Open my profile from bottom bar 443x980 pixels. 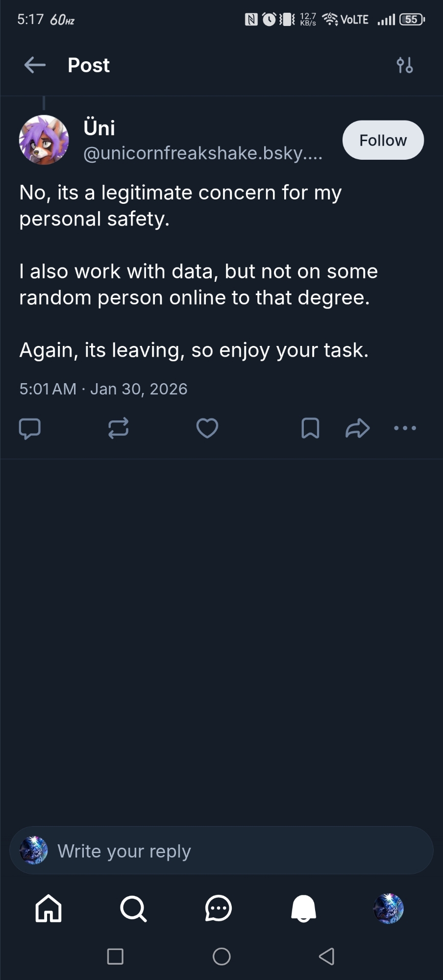(388, 908)
